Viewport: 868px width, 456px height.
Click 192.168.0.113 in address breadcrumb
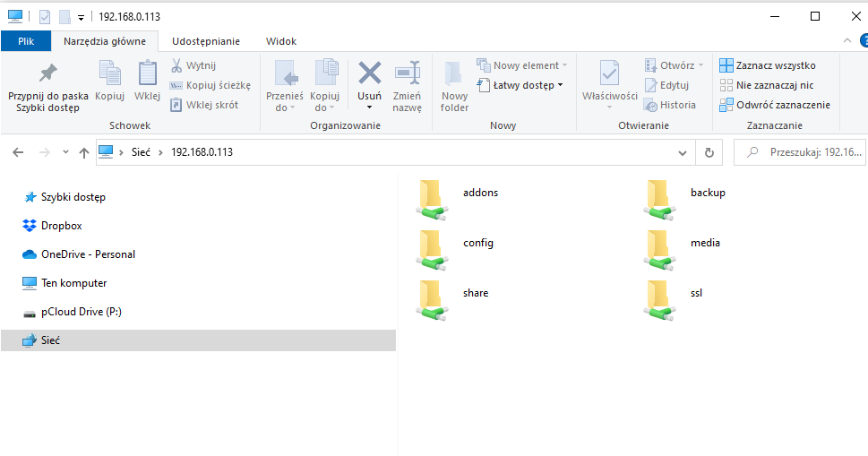pyautogui.click(x=202, y=152)
